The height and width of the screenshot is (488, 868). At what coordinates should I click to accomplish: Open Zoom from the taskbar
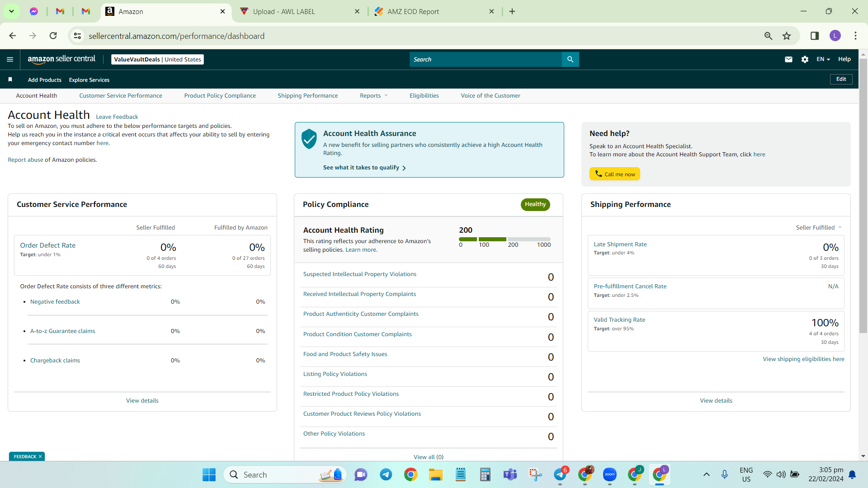point(610,474)
